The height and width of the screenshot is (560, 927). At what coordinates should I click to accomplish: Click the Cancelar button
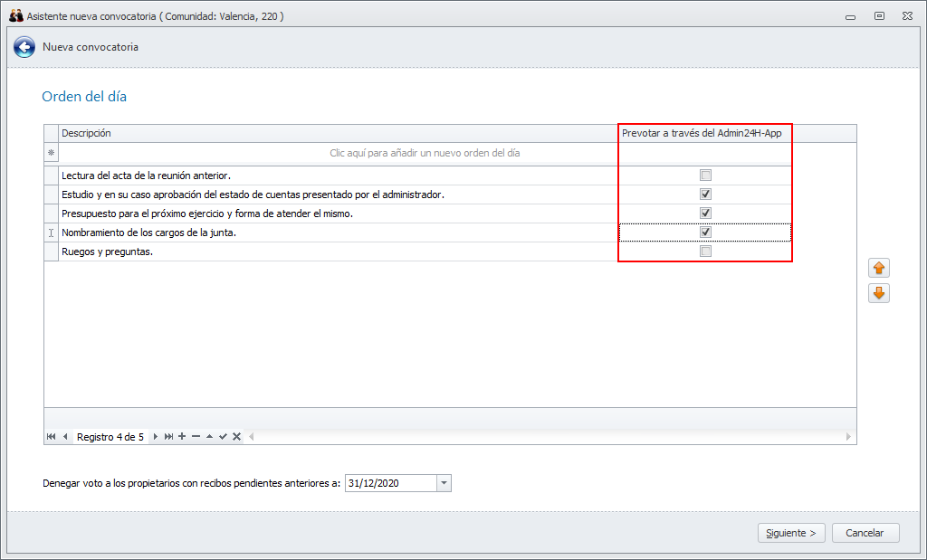[865, 533]
